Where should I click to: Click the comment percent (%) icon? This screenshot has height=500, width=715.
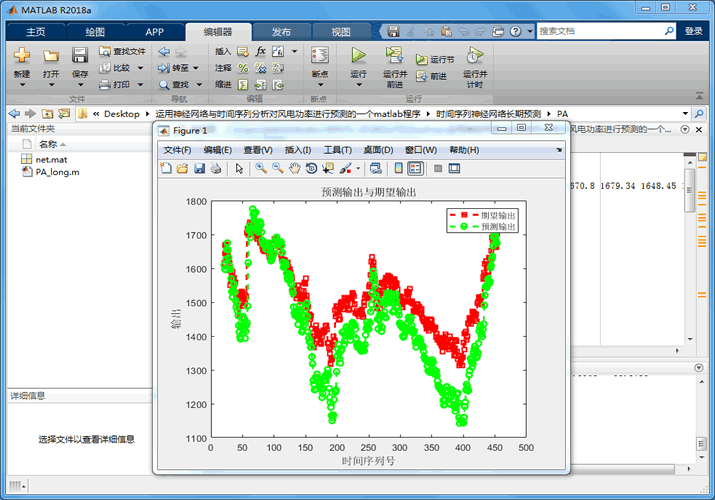coord(243,68)
